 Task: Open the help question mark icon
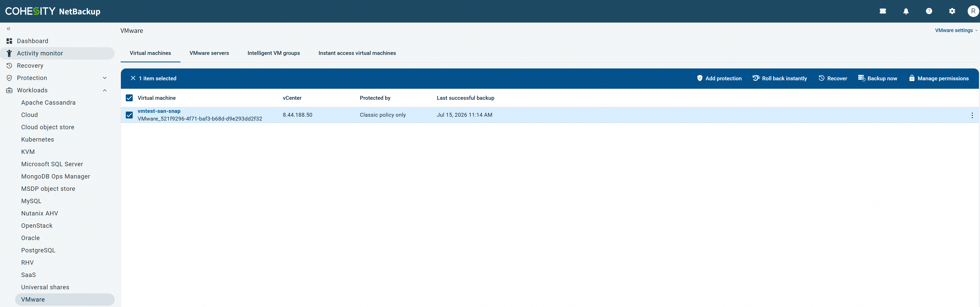929,11
